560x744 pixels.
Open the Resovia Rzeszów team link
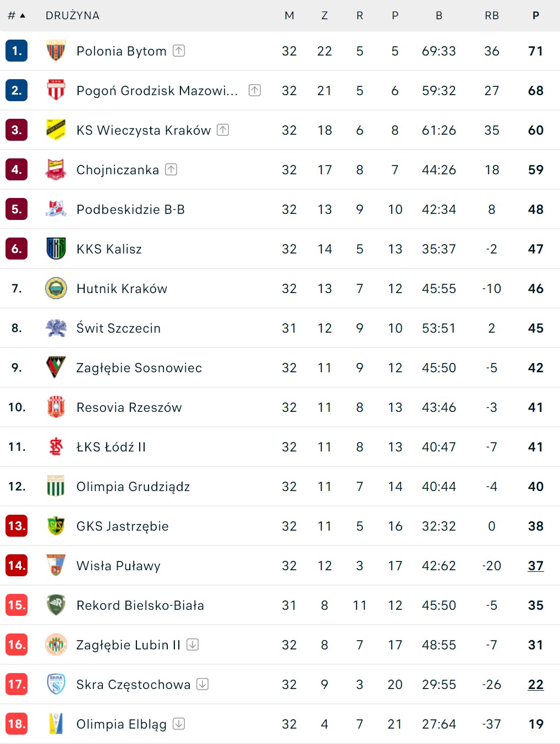pyautogui.click(x=129, y=407)
